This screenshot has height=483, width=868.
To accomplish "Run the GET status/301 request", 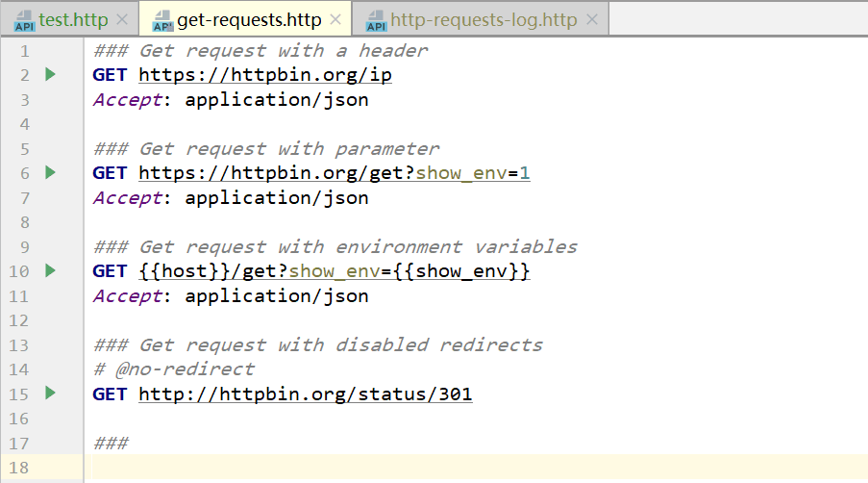I will click(x=50, y=393).
